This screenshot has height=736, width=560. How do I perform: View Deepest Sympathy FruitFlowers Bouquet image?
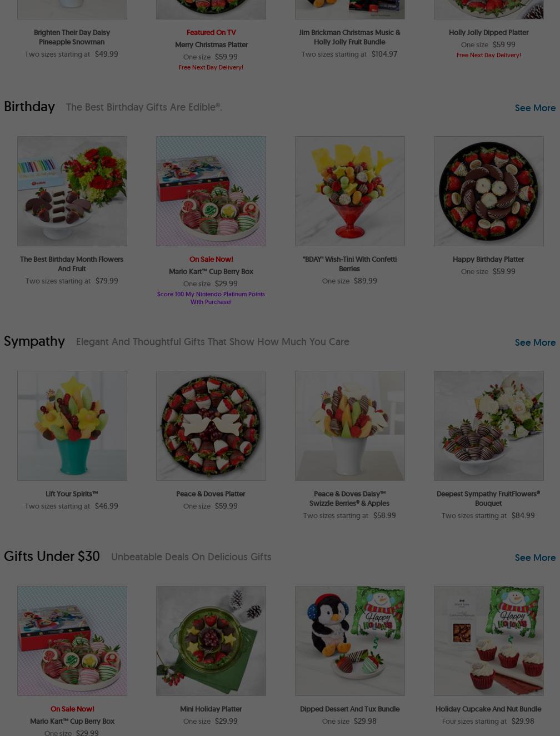489,426
